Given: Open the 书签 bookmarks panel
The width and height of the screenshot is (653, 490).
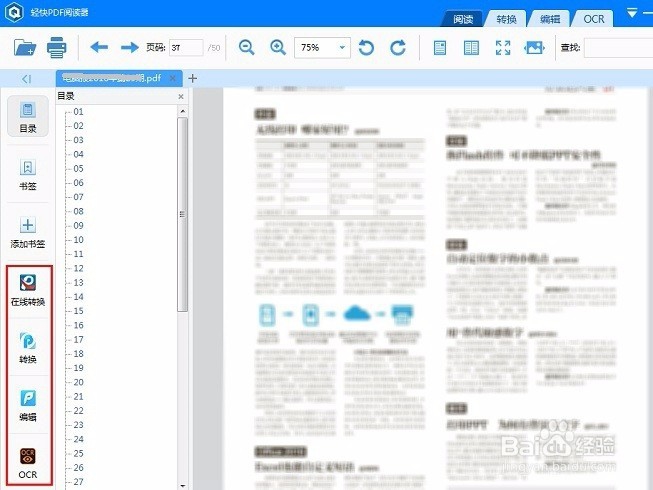Looking at the screenshot, I should (x=28, y=175).
